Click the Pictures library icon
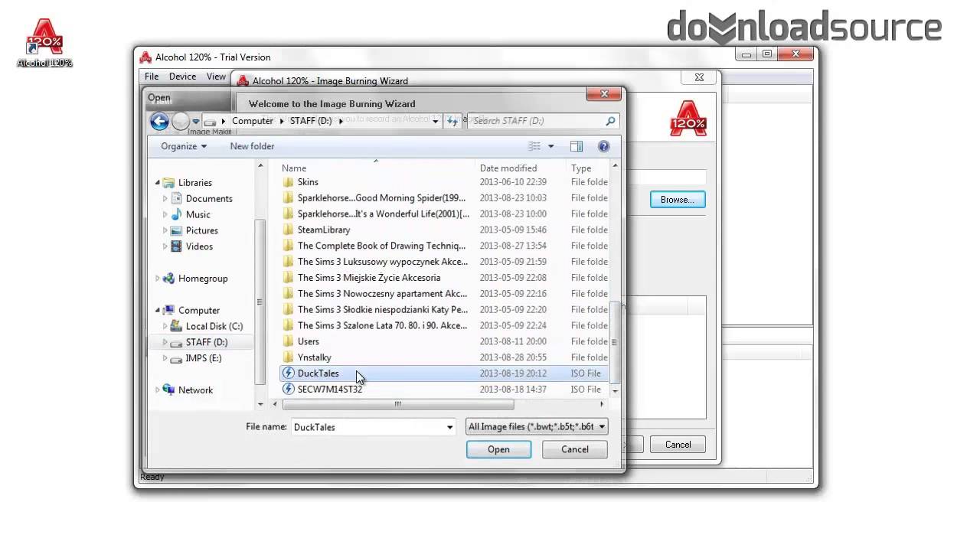Viewport: 980px width, 551px height. pyautogui.click(x=176, y=230)
